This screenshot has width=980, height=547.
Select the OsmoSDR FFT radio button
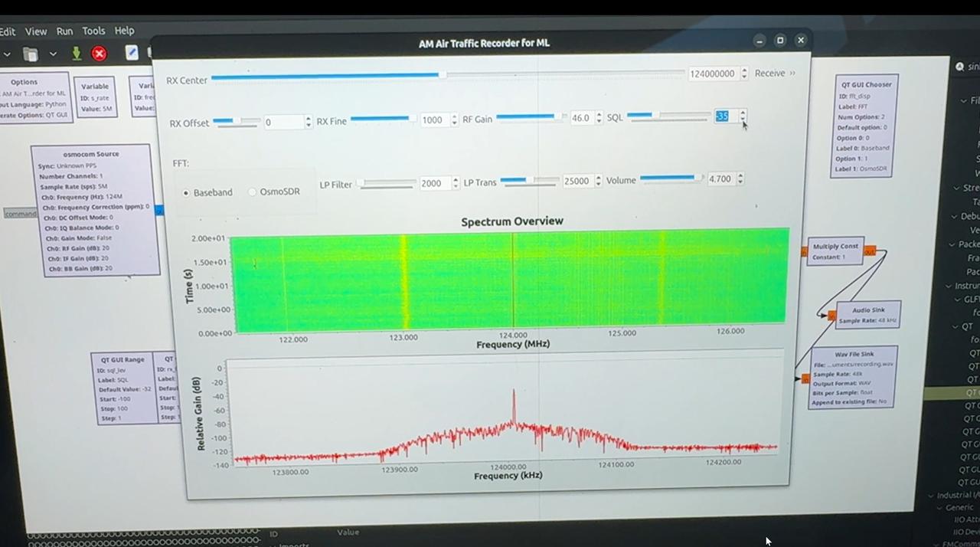pyautogui.click(x=273, y=192)
